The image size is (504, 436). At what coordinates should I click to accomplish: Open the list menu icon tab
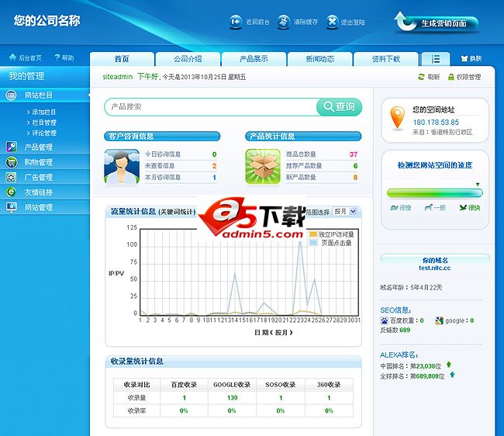coord(436,59)
